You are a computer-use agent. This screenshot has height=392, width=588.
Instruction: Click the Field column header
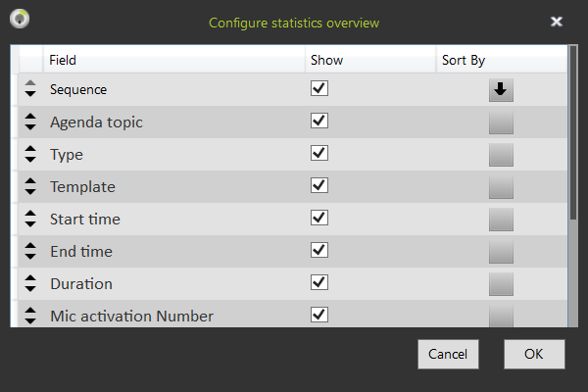tap(63, 61)
